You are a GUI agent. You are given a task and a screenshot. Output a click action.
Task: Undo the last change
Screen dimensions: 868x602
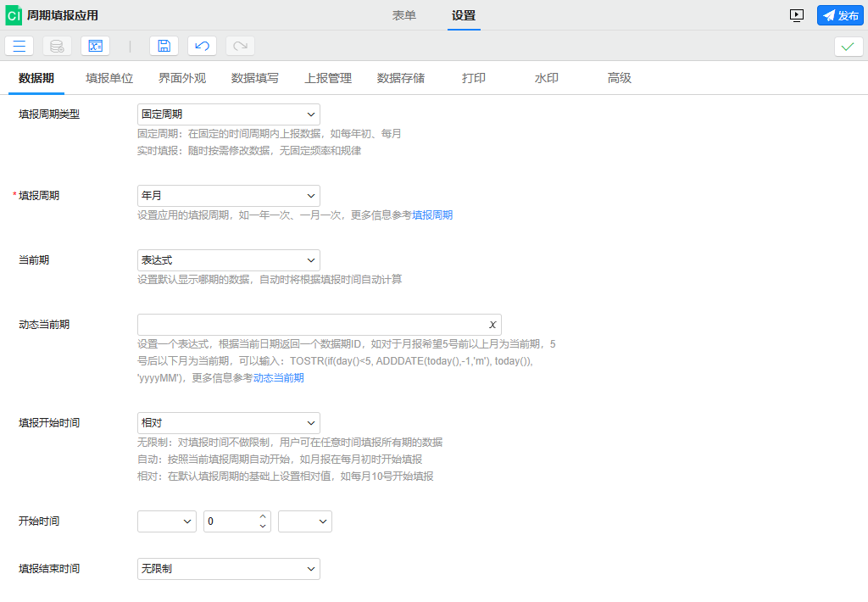click(x=201, y=46)
